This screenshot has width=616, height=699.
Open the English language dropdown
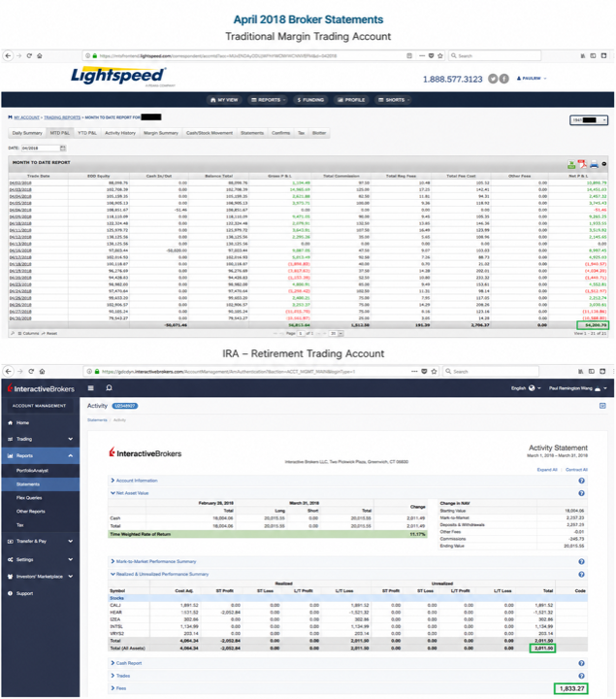(526, 388)
